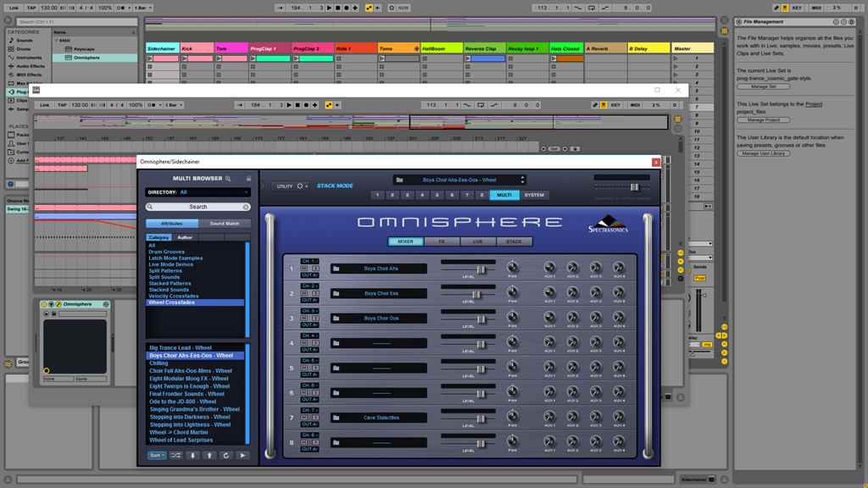
Task: Open the Utility menu in Omnisphere header
Action: click(x=292, y=186)
